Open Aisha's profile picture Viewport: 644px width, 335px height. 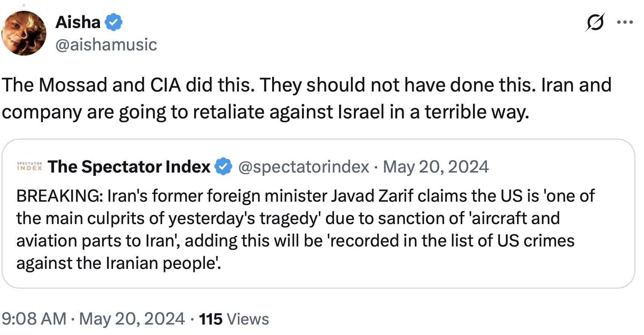(24, 34)
